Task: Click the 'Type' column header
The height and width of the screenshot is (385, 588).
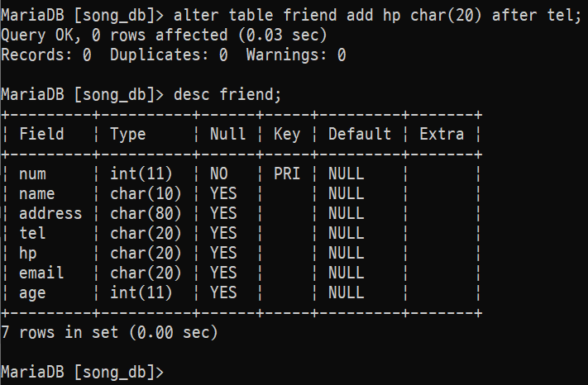Action: pyautogui.click(x=127, y=134)
